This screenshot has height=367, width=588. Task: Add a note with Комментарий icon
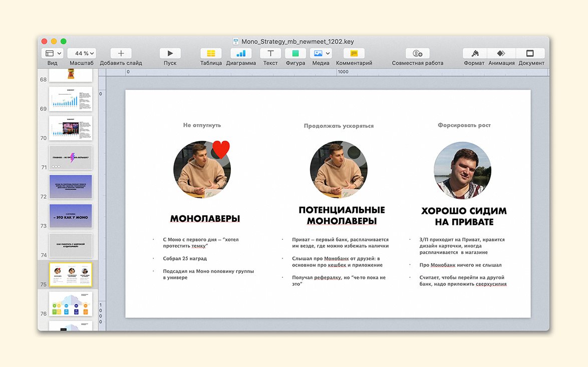[x=354, y=53]
